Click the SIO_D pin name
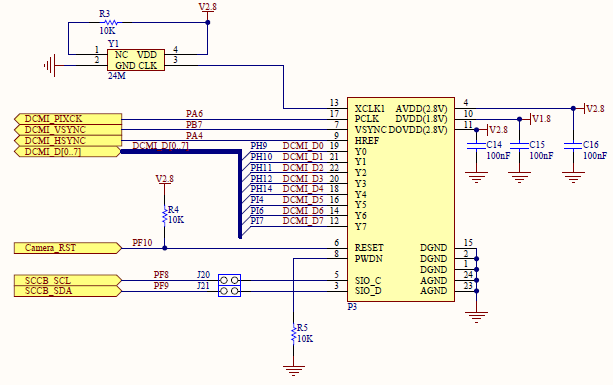This screenshot has height=385, width=613. click(368, 291)
